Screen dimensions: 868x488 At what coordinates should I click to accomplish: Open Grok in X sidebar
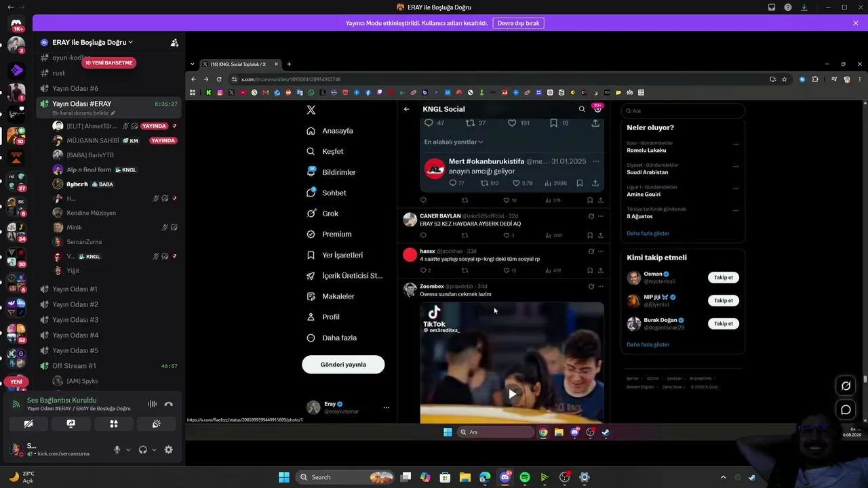click(x=322, y=213)
